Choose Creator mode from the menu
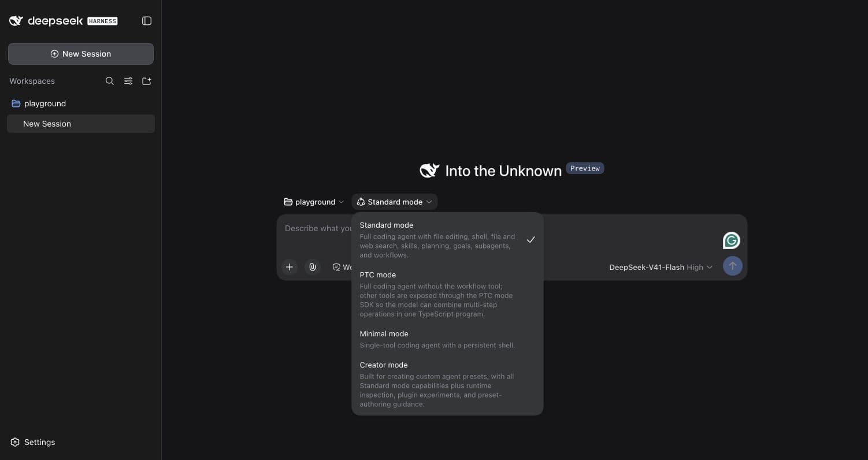The width and height of the screenshot is (868, 460). tap(447, 384)
